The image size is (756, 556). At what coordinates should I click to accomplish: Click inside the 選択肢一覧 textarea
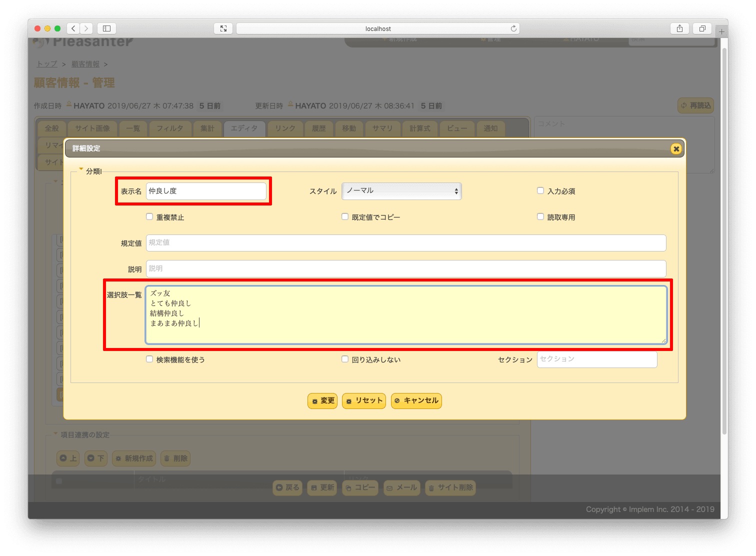pos(406,315)
